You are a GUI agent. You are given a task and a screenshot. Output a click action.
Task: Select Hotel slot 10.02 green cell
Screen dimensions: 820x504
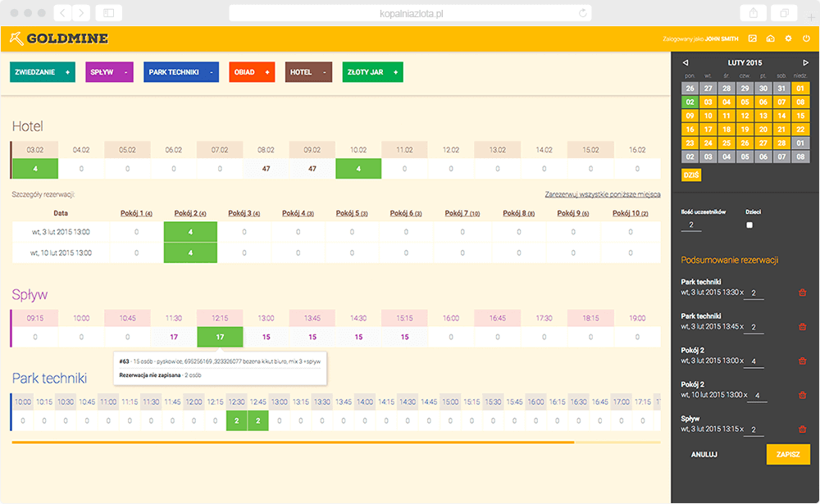(x=358, y=169)
